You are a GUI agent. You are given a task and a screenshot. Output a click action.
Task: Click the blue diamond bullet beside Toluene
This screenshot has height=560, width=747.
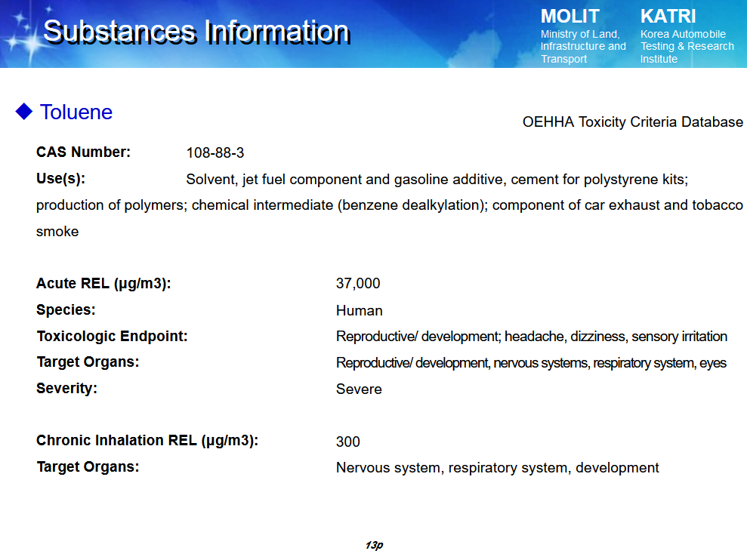pyautogui.click(x=24, y=112)
